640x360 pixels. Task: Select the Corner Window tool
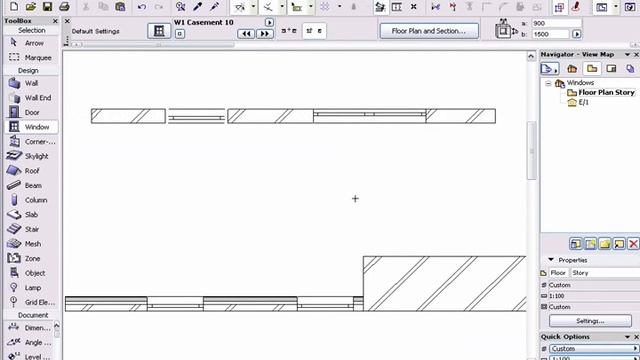point(31,142)
